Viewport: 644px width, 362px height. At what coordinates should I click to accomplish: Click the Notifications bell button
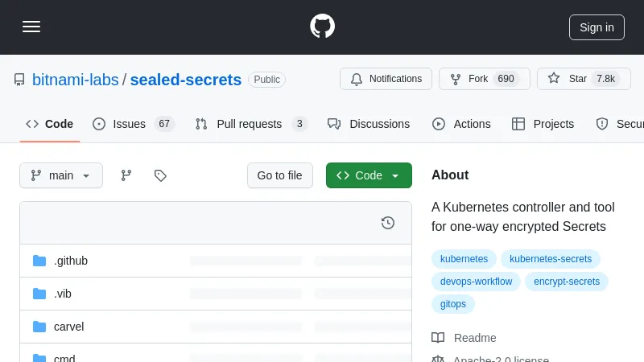click(x=386, y=79)
